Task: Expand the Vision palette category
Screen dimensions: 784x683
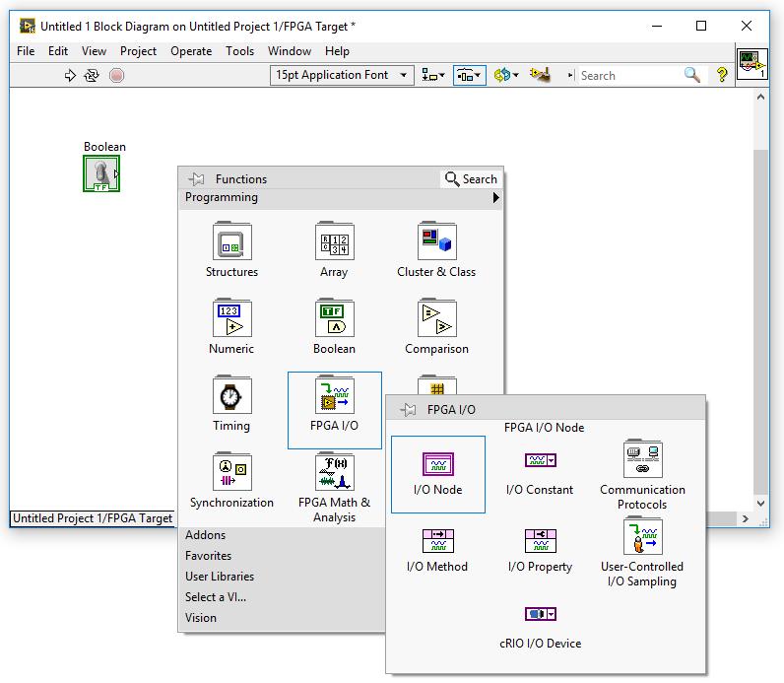Action: (201, 618)
